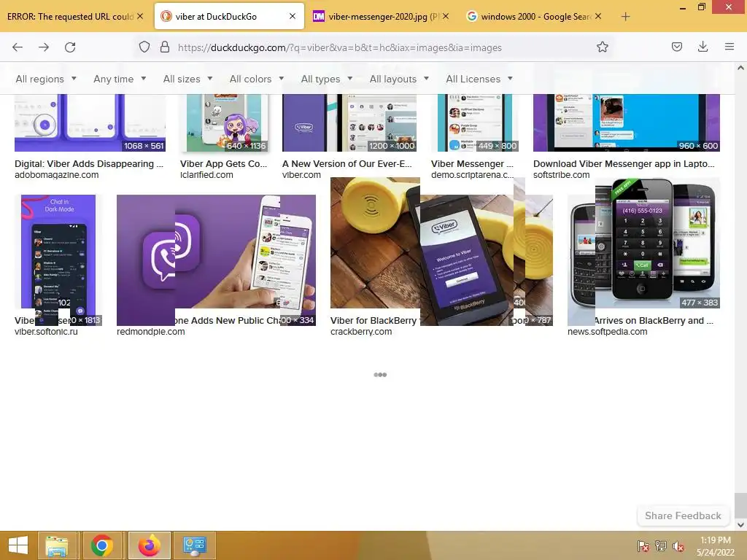Viewport: 747px width, 560px height.
Task: Open the Windows Start menu
Action: (x=18, y=545)
